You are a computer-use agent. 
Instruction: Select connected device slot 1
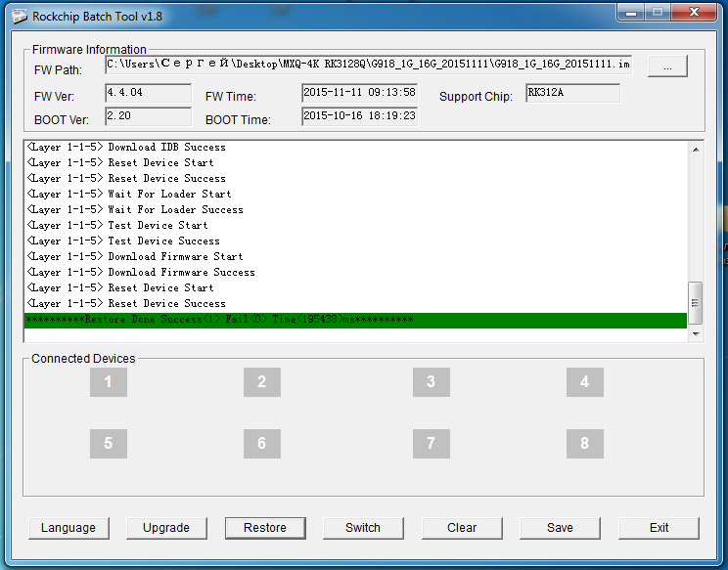click(x=109, y=382)
